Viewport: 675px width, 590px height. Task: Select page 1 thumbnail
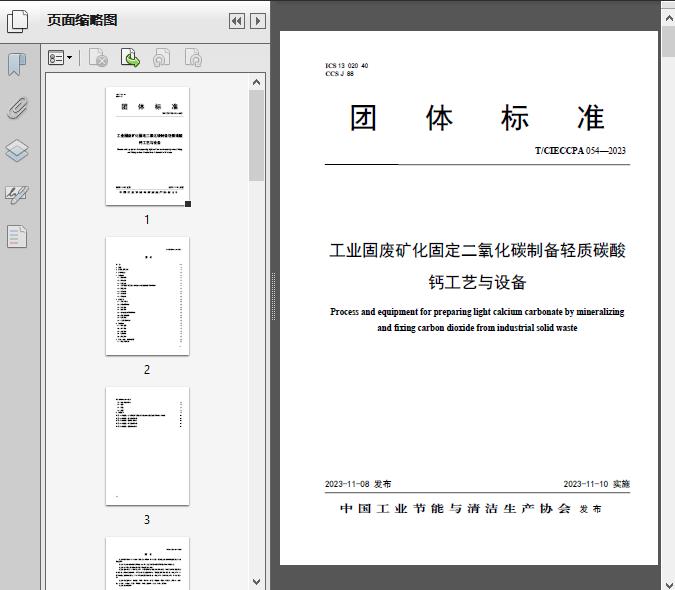coord(147,146)
